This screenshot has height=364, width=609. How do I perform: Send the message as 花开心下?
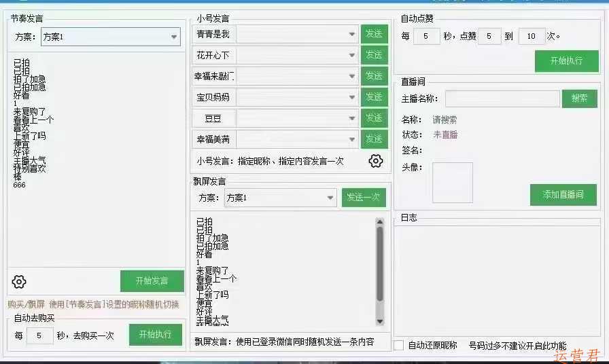pos(374,55)
